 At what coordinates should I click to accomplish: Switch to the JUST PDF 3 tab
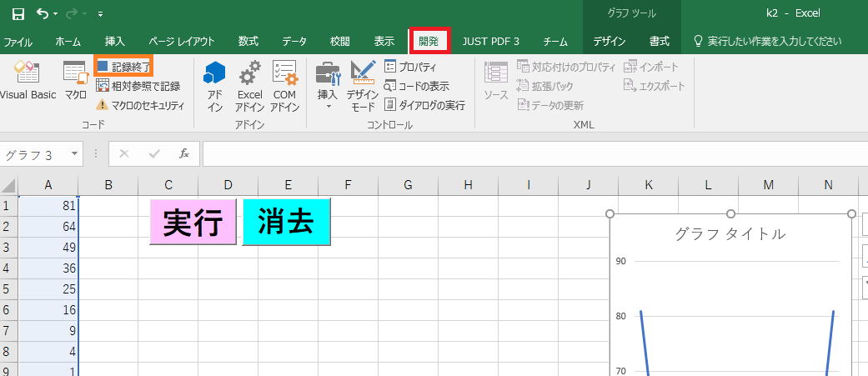tap(490, 42)
